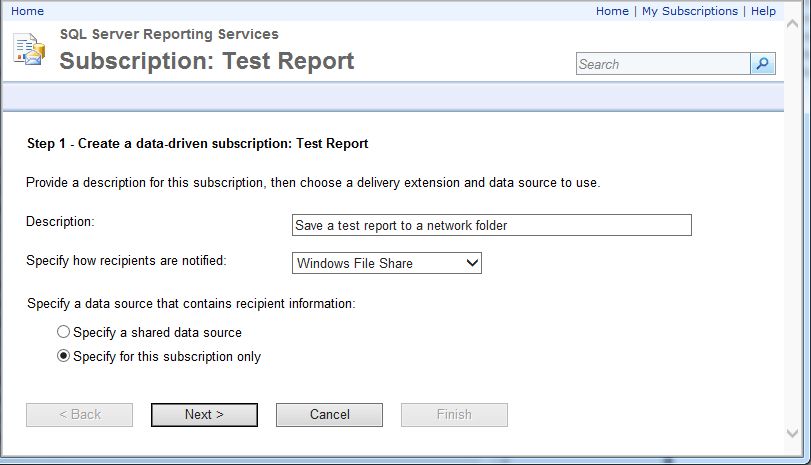811x465 pixels.
Task: Focus the Search text box
Action: [663, 64]
